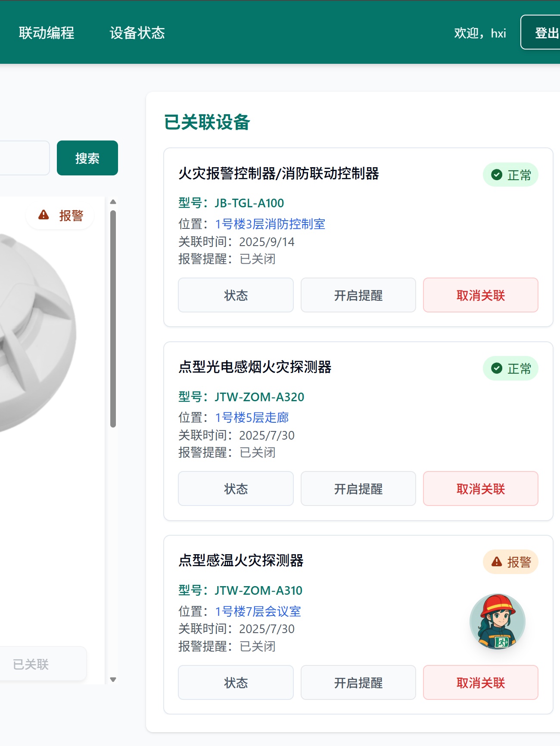Click the device list scrollbar thumb
Viewport: 560px width, 746px height.
point(113,319)
